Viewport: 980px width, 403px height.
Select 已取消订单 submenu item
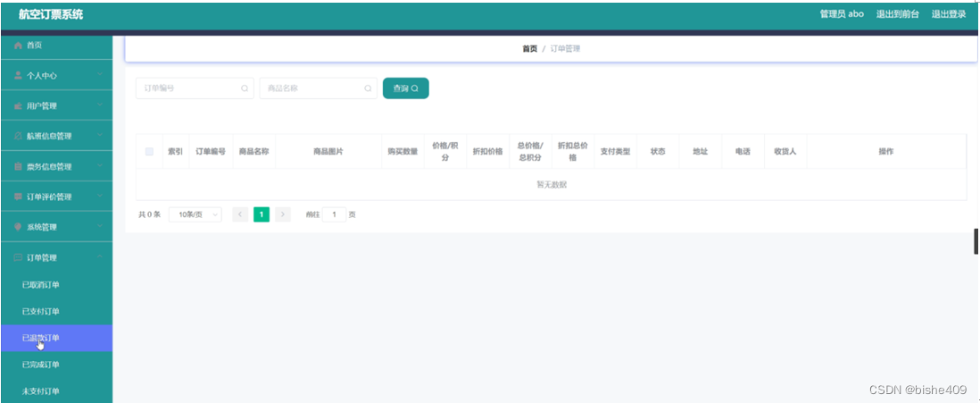point(56,285)
